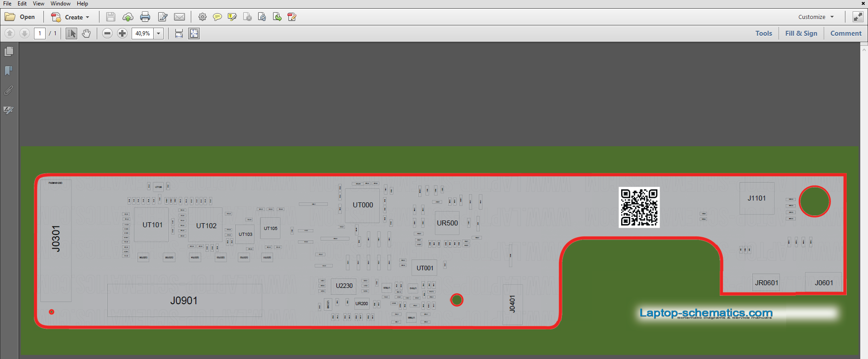Click the send email envelope icon

coord(179,17)
